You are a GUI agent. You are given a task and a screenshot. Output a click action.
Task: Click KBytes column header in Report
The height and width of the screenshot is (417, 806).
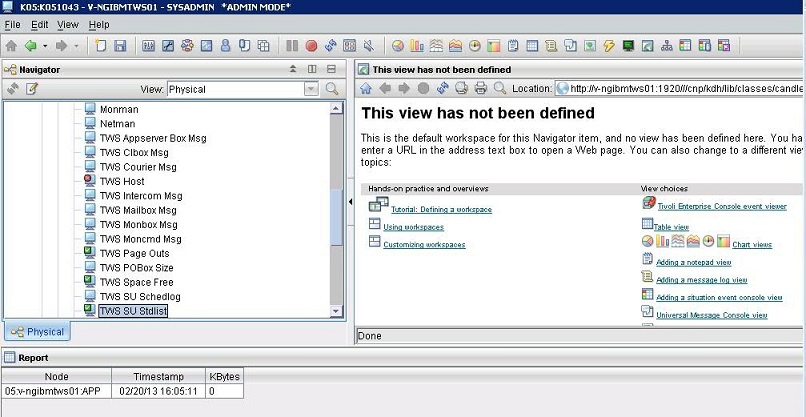tap(225, 376)
